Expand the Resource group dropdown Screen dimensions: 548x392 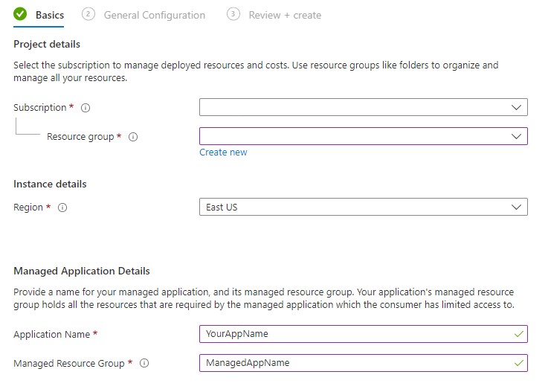[x=363, y=136]
